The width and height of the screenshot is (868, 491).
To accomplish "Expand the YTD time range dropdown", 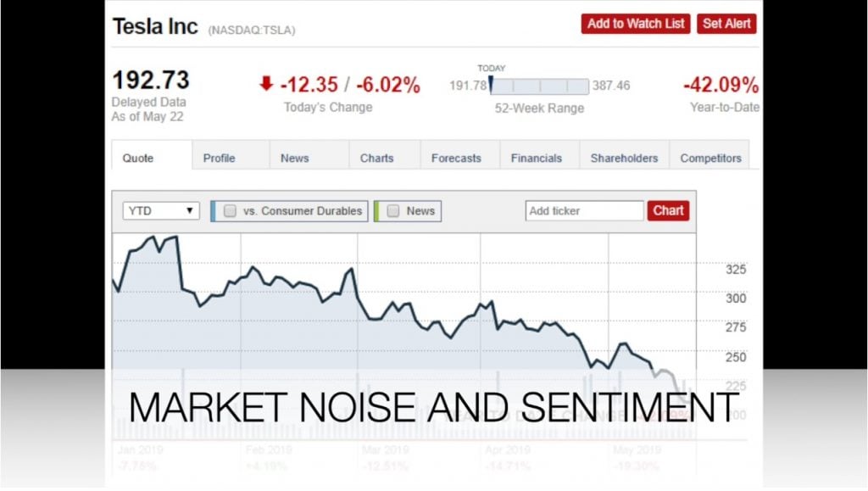I will pos(161,211).
